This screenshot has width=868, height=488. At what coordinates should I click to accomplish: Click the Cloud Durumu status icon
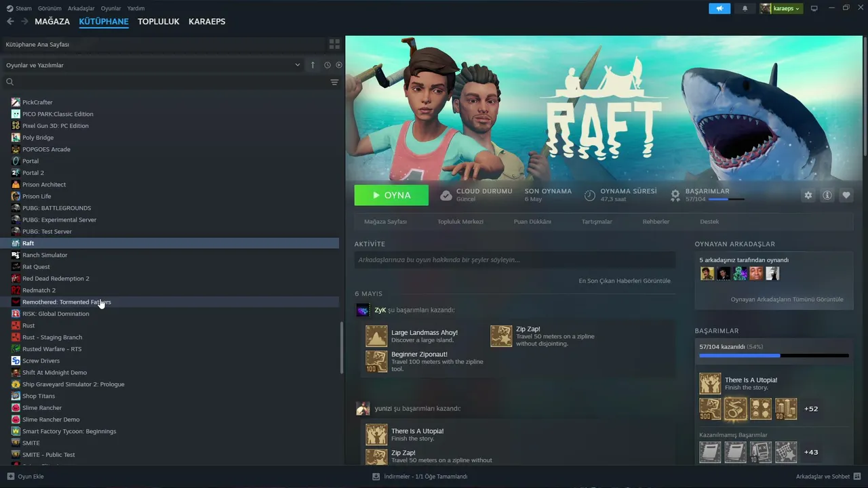click(x=446, y=195)
